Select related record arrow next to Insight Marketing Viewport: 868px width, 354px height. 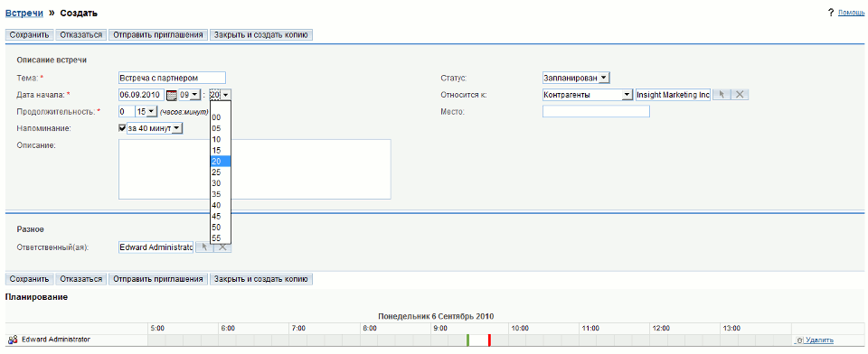(x=721, y=95)
